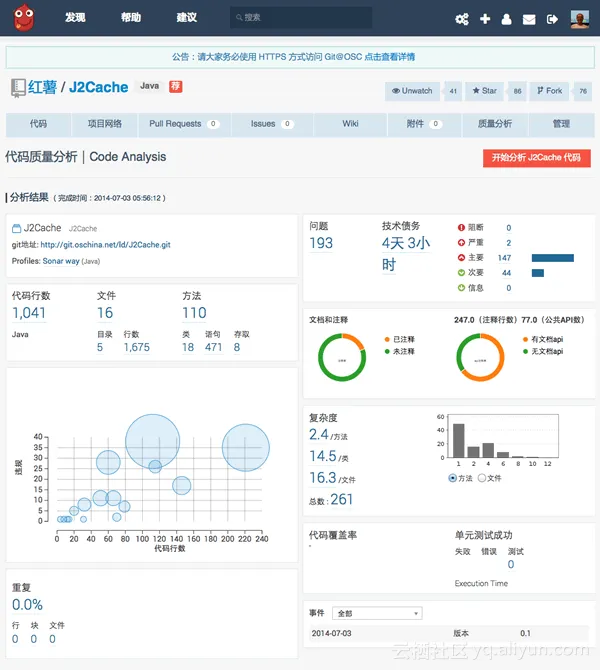
Task: Click the repository book icon beside 红薯
Action: tap(18, 88)
